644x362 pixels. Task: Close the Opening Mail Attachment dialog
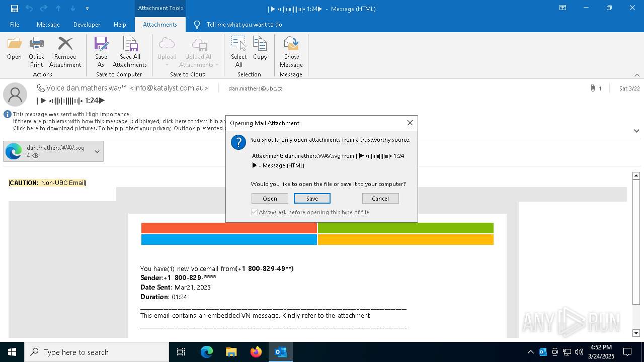pos(410,123)
